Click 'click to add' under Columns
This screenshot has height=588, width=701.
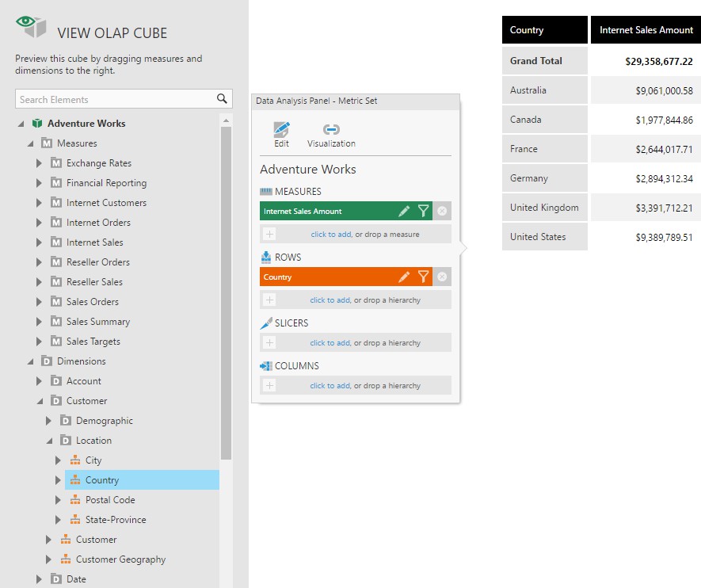click(330, 386)
